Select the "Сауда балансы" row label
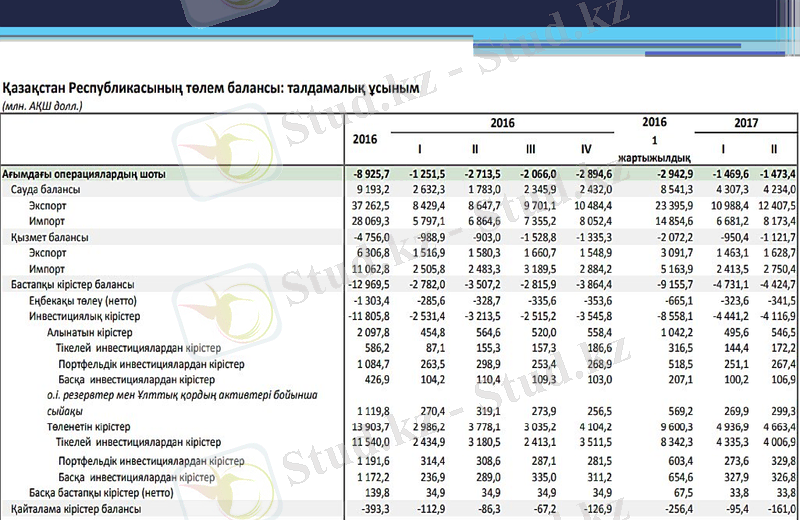 click(x=46, y=189)
